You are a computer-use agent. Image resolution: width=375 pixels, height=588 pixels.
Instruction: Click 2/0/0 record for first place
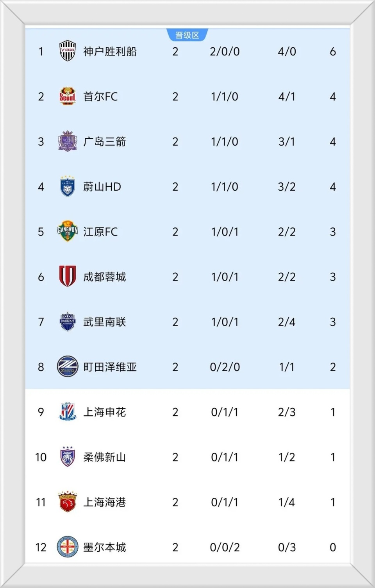(x=225, y=52)
